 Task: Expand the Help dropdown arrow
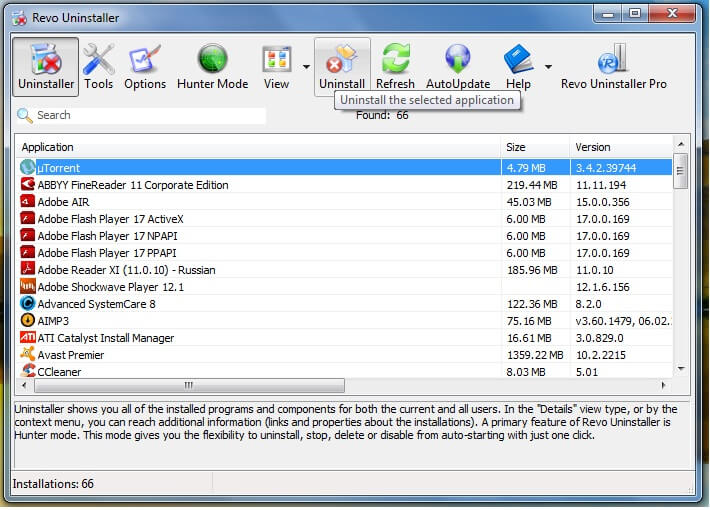click(548, 67)
